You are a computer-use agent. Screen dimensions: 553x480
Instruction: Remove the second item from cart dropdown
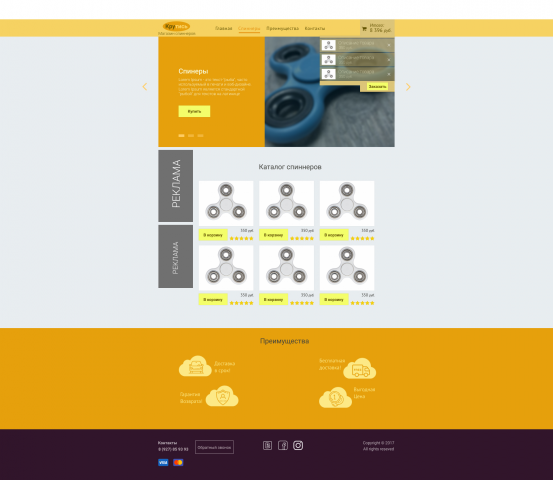(389, 60)
